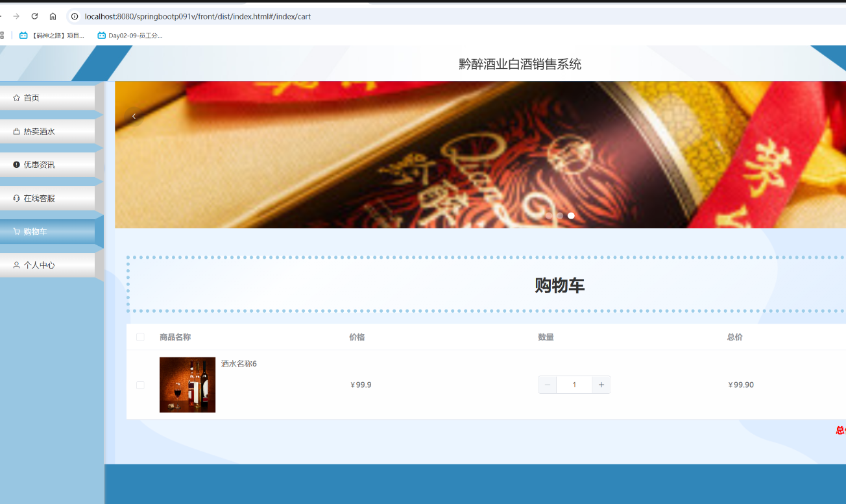Check the box for 酒水名称6 row
Image resolution: width=846 pixels, height=504 pixels.
(x=140, y=385)
